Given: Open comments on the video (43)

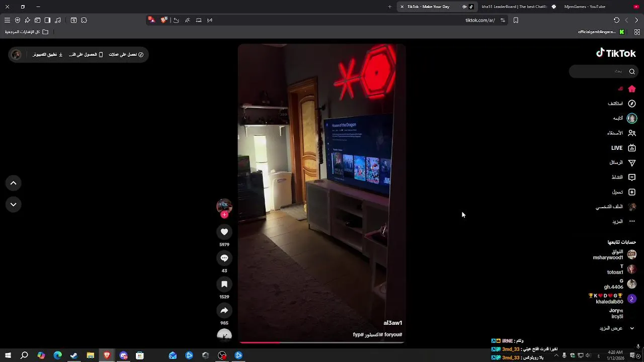Looking at the screenshot, I should [224, 258].
